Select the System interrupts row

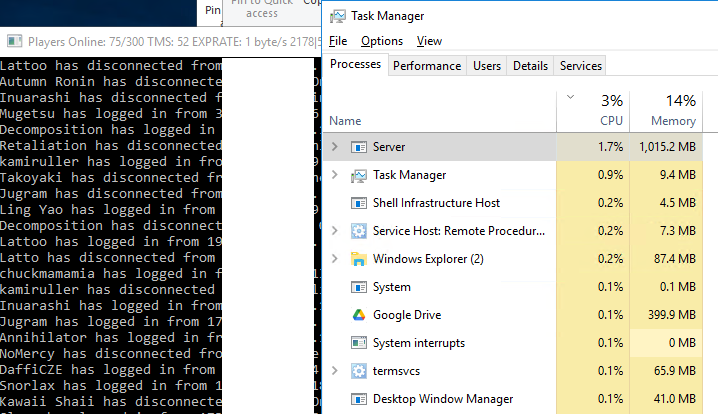click(x=513, y=343)
